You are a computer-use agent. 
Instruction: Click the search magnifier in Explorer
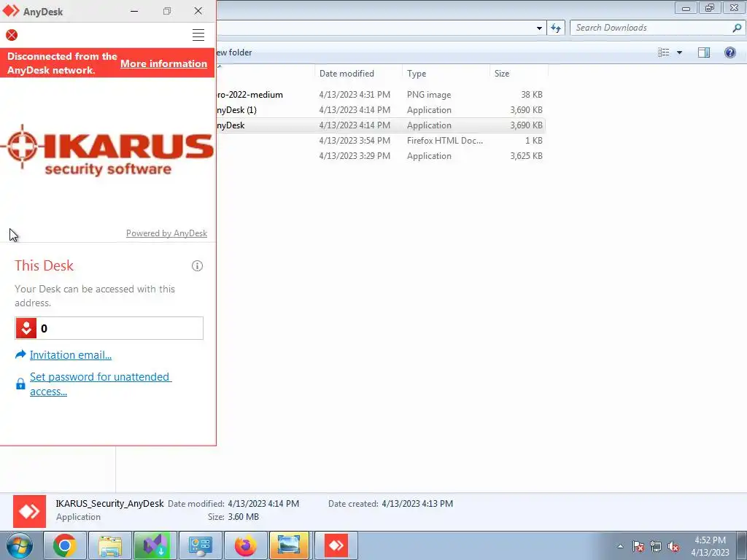coord(737,28)
